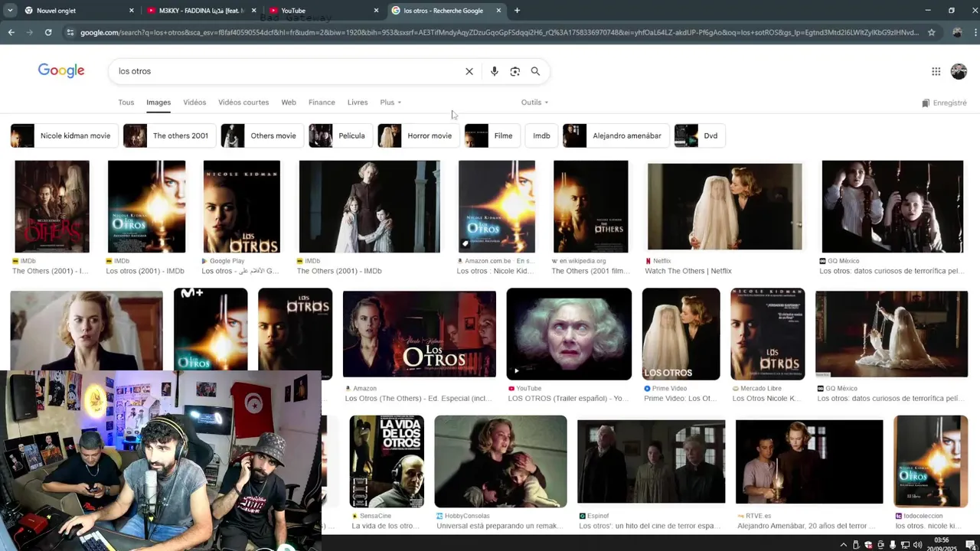Go back with the browser back arrow

tap(11, 32)
